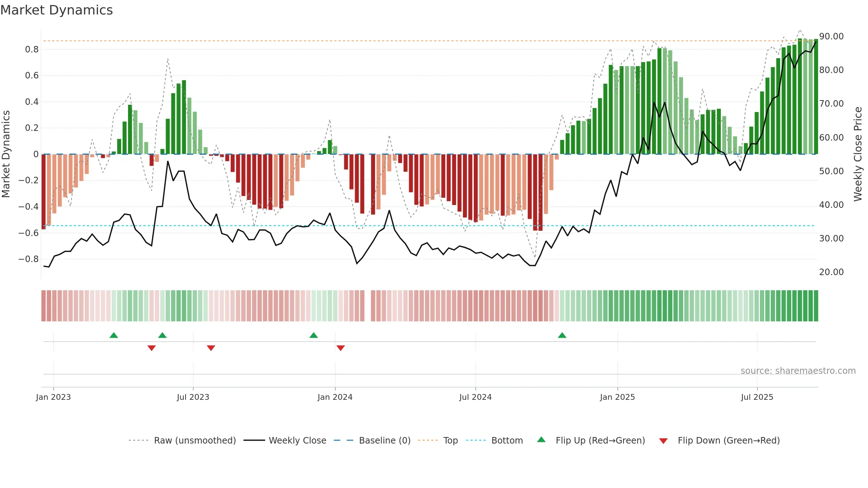The image size is (868, 488).
Task: Click the 50.00 price axis label
Action: coord(831,171)
